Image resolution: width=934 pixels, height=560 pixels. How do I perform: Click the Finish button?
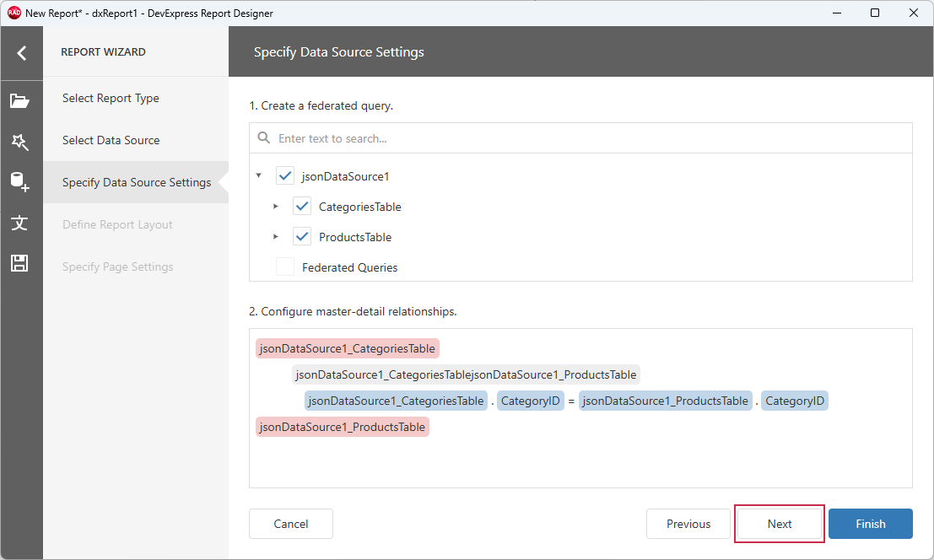pyautogui.click(x=870, y=524)
